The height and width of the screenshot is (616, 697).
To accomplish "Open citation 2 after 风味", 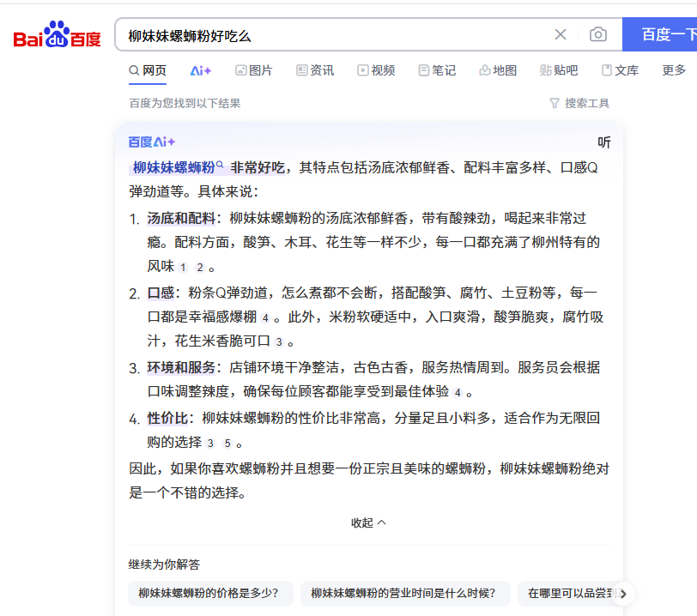I will coord(200,268).
